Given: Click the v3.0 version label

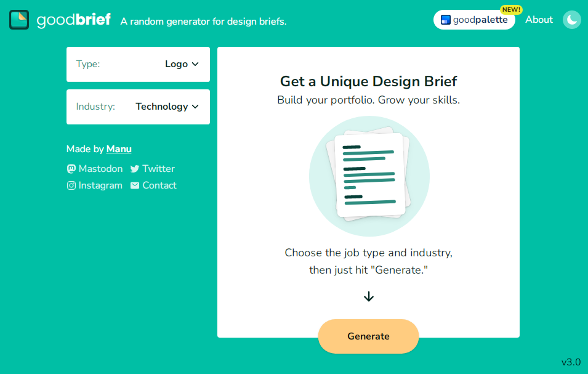Looking at the screenshot, I should click(571, 362).
